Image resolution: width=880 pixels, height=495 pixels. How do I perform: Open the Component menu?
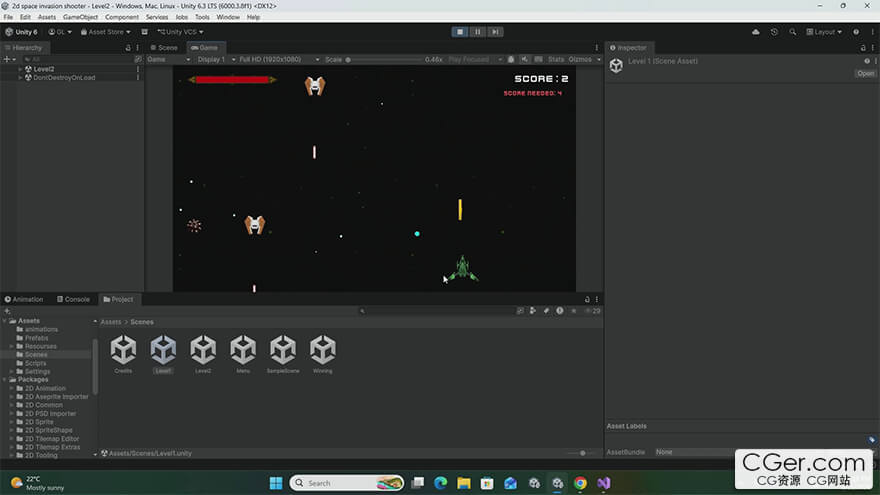pyautogui.click(x=122, y=17)
